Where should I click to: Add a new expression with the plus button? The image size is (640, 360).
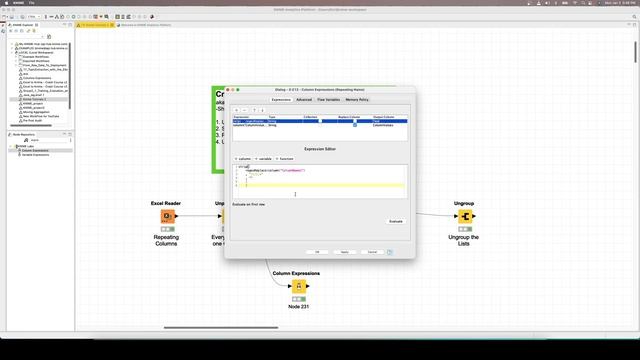236,110
